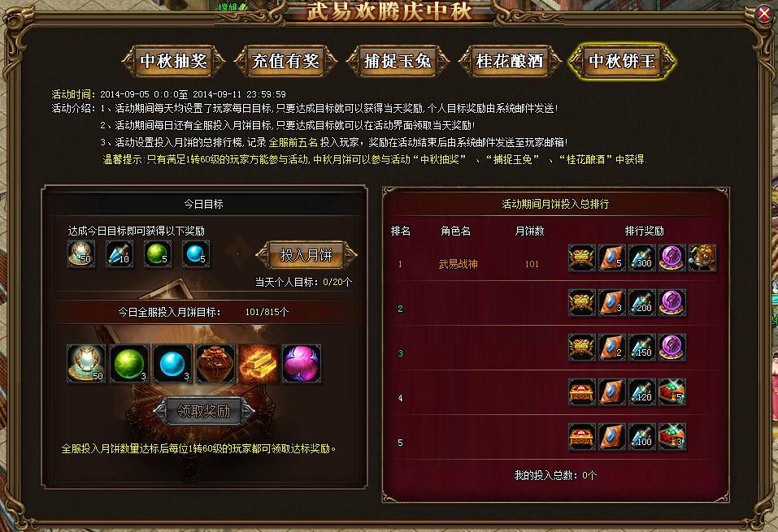The height and width of the screenshot is (532, 778).
Task: Select the wine jar server reward icon
Action: [x=215, y=364]
